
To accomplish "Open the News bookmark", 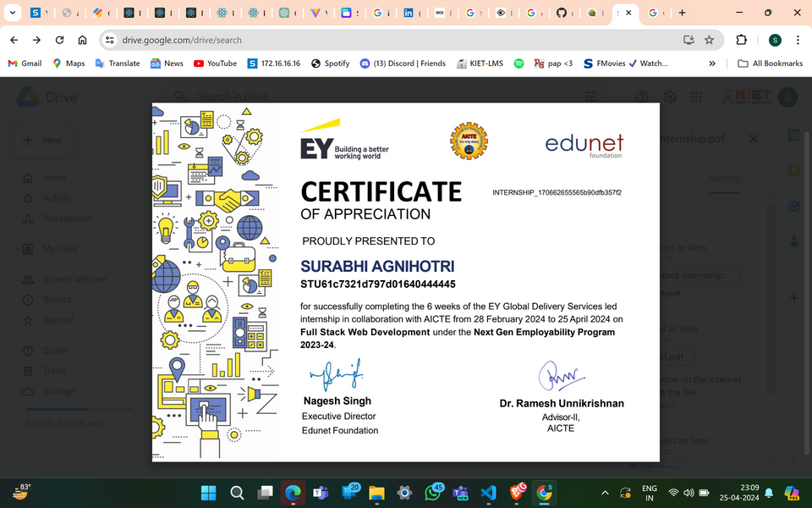I will coord(167,63).
